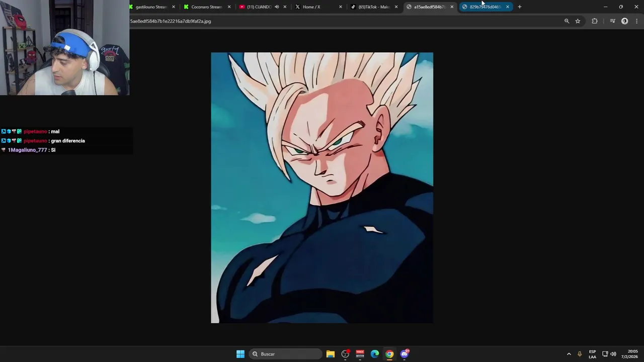This screenshot has height=362, width=644.
Task: Click the microphone tray icon
Action: (x=580, y=354)
